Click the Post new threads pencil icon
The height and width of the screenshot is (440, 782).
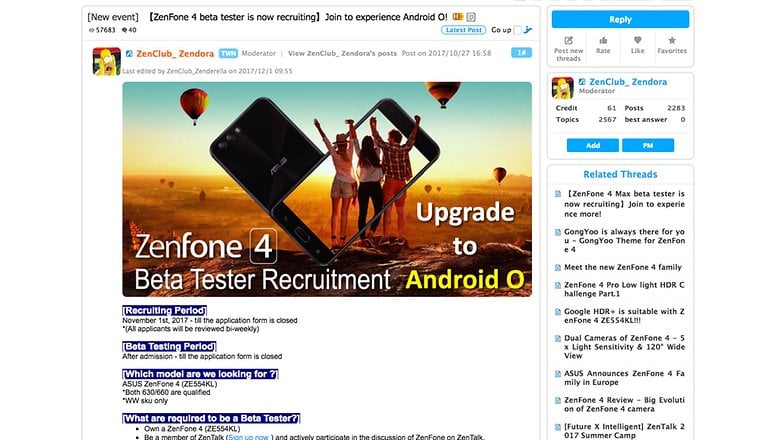click(568, 40)
